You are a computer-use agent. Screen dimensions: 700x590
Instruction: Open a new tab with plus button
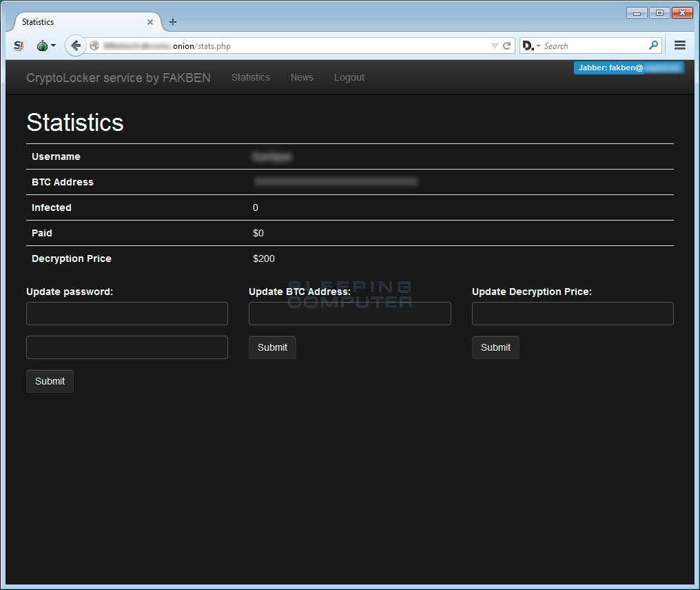pyautogui.click(x=173, y=22)
